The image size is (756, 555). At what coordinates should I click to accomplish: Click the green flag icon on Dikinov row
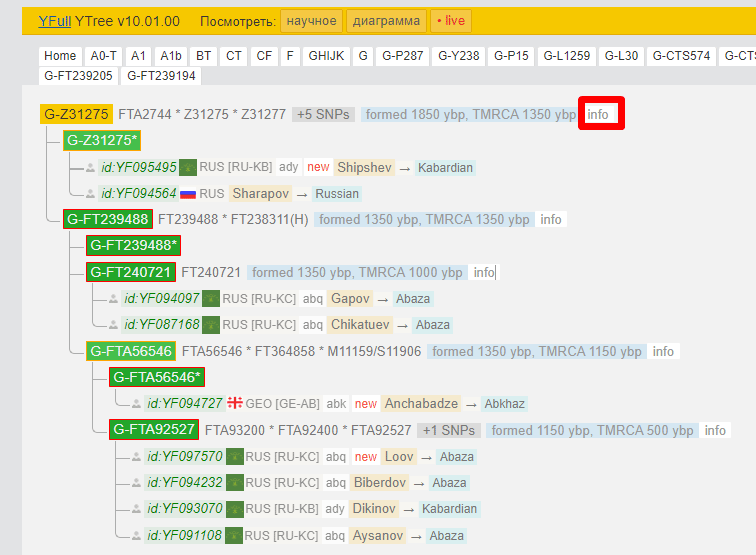[235, 509]
